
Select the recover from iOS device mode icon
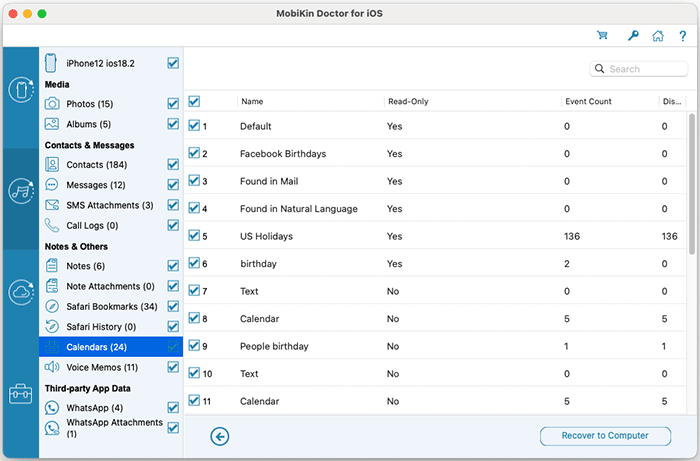21,90
